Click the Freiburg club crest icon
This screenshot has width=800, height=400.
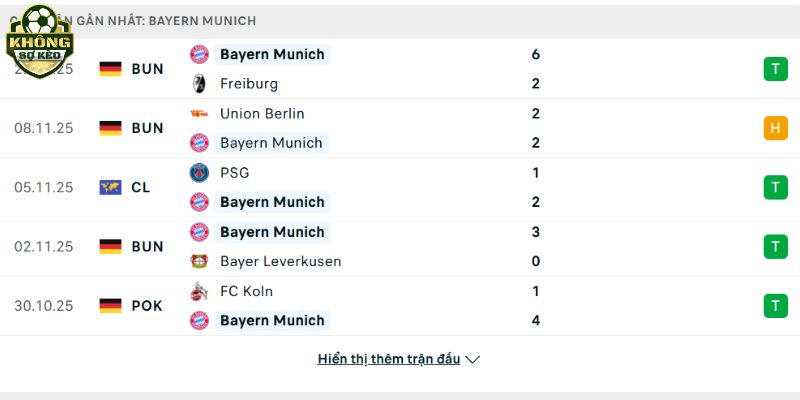pos(199,84)
